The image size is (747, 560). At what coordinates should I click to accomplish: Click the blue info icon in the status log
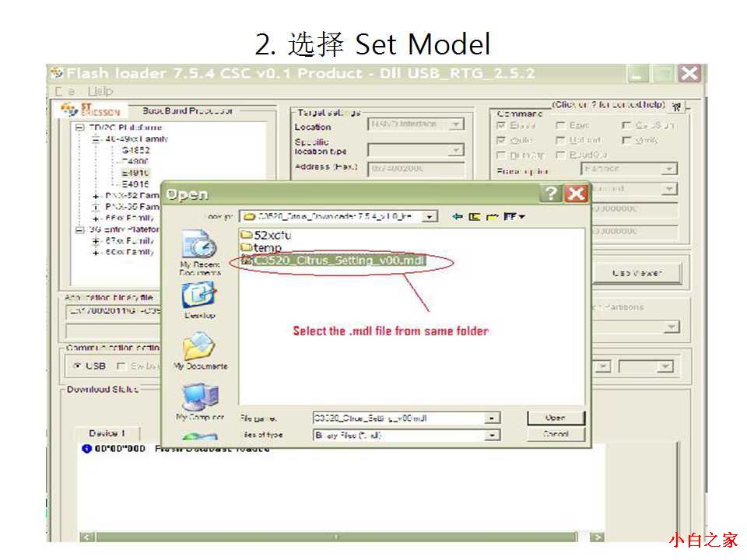pos(86,449)
